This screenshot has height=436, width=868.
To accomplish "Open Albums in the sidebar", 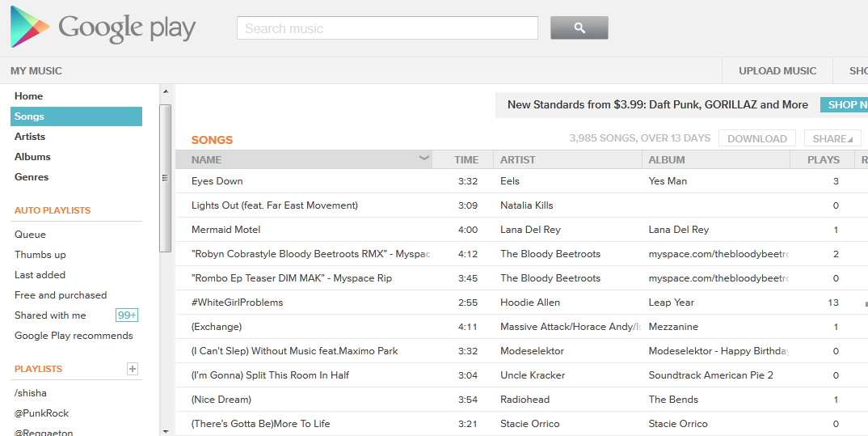I will [32, 157].
